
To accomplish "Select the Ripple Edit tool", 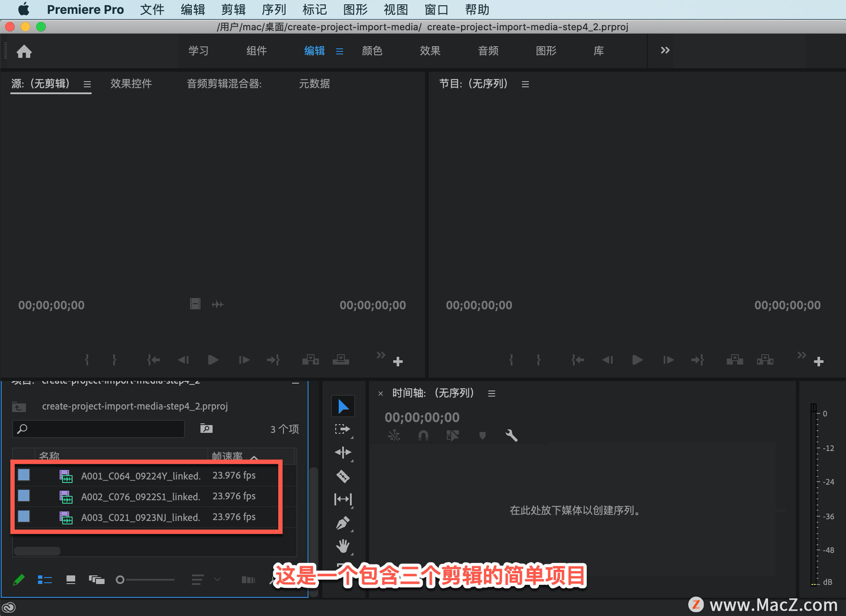I will click(343, 453).
